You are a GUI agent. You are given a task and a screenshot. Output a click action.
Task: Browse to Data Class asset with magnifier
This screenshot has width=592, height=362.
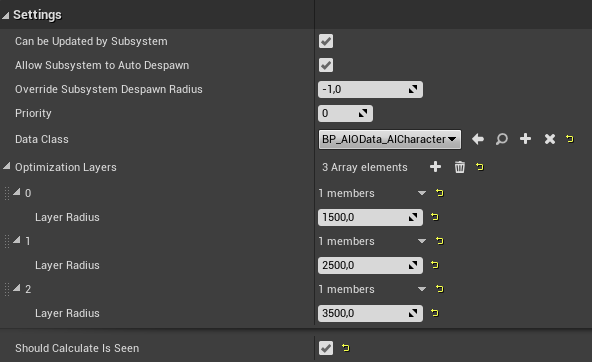point(502,139)
